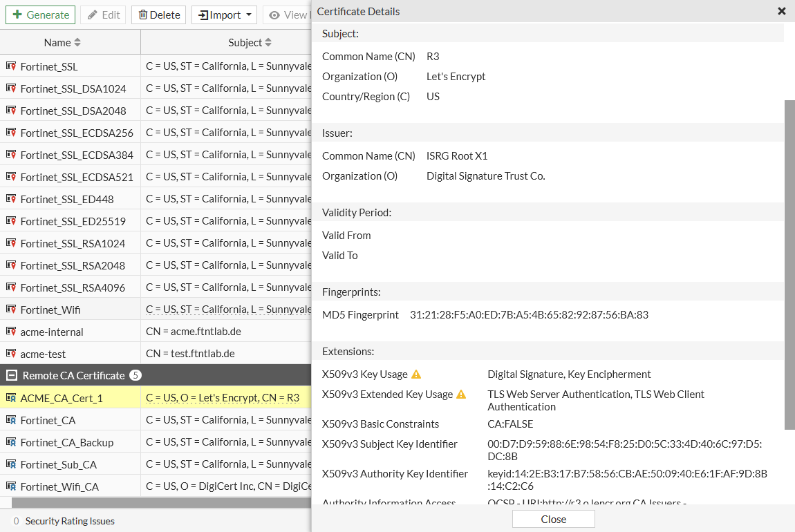Select the Fortinet_CA_Backup row
This screenshot has width=795, height=532.
tap(156, 441)
